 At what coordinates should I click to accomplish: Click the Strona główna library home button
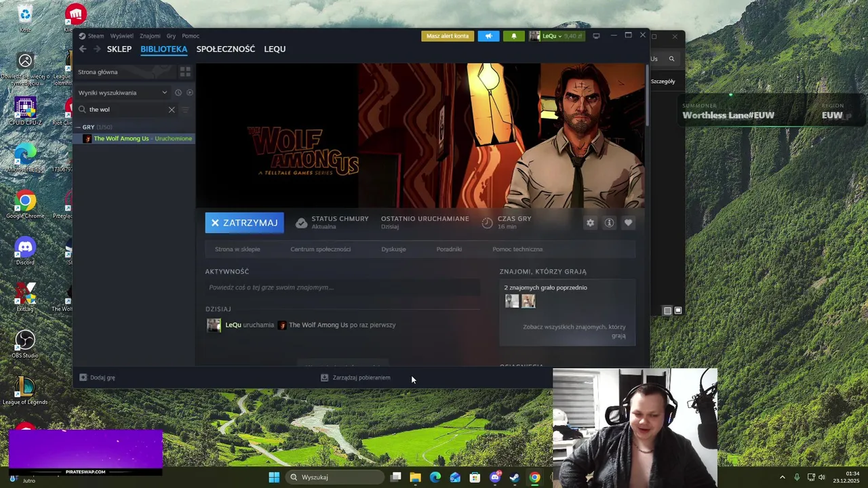pyautogui.click(x=125, y=72)
